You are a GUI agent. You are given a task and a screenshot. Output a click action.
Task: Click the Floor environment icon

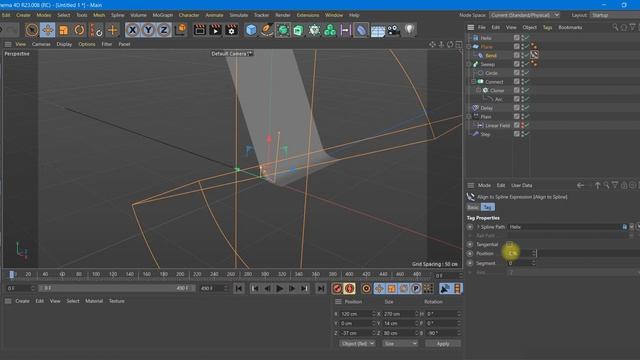click(x=378, y=31)
